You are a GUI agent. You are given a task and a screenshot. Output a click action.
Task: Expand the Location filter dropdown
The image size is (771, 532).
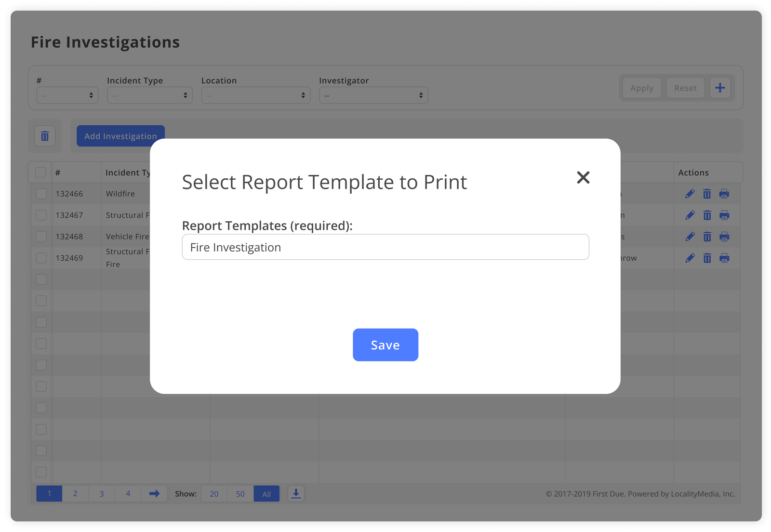coord(256,95)
